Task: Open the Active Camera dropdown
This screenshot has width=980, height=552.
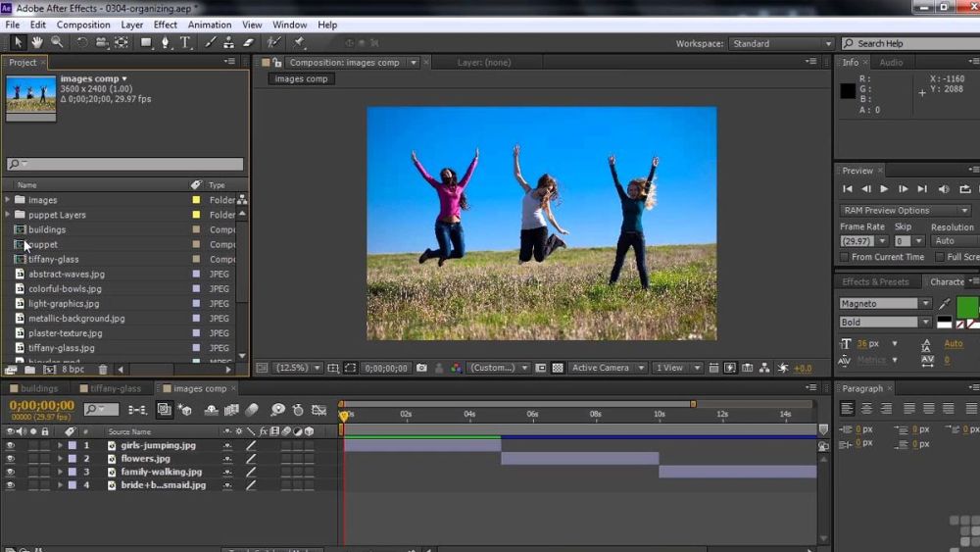Action: [x=607, y=368]
